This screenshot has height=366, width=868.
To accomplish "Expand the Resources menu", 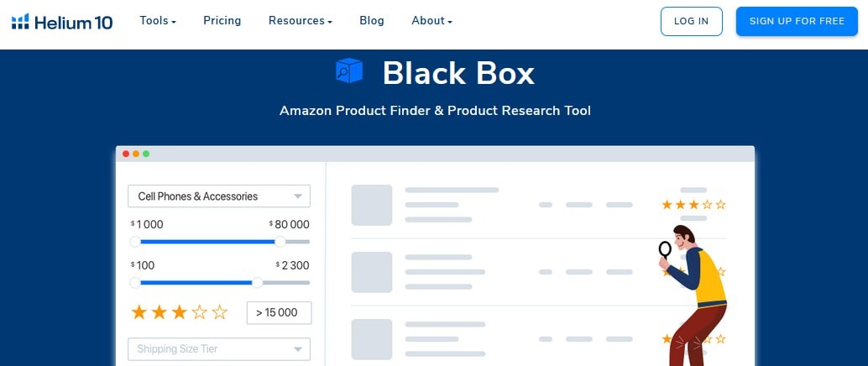I will click(x=300, y=20).
